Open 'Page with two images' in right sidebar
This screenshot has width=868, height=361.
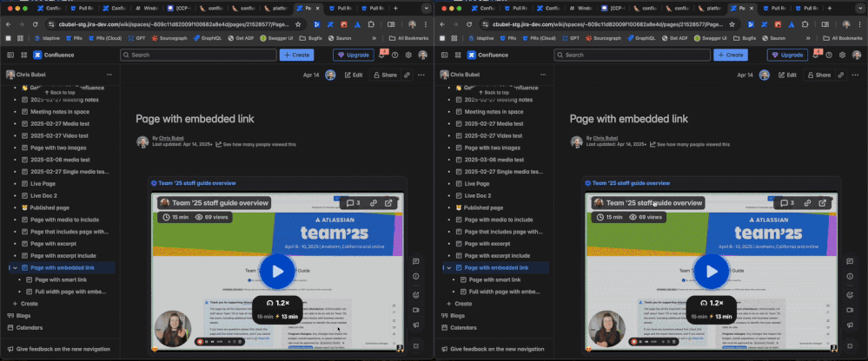pyautogui.click(x=492, y=148)
